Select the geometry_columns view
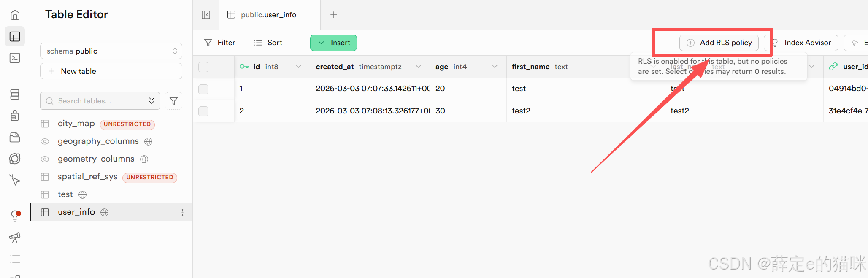The image size is (868, 278). click(x=96, y=159)
